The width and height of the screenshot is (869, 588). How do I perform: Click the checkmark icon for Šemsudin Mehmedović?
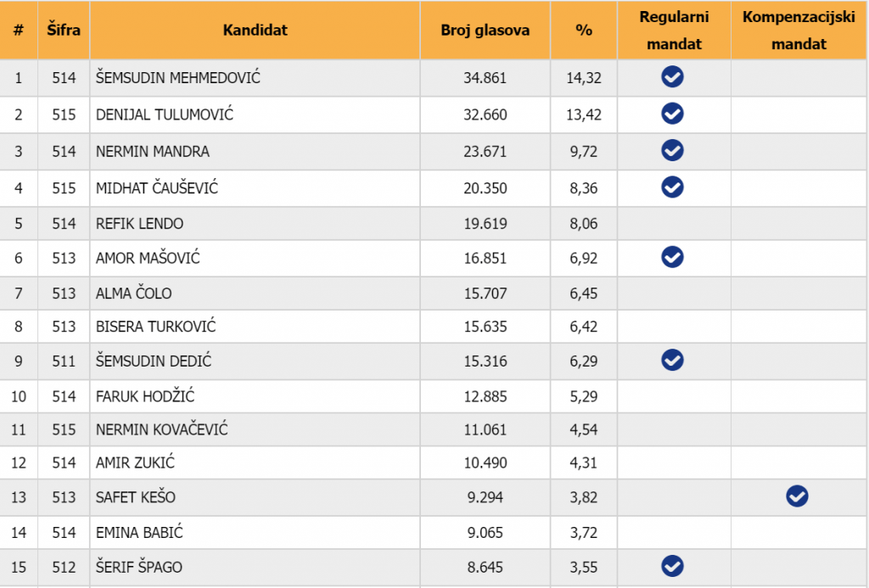(673, 77)
